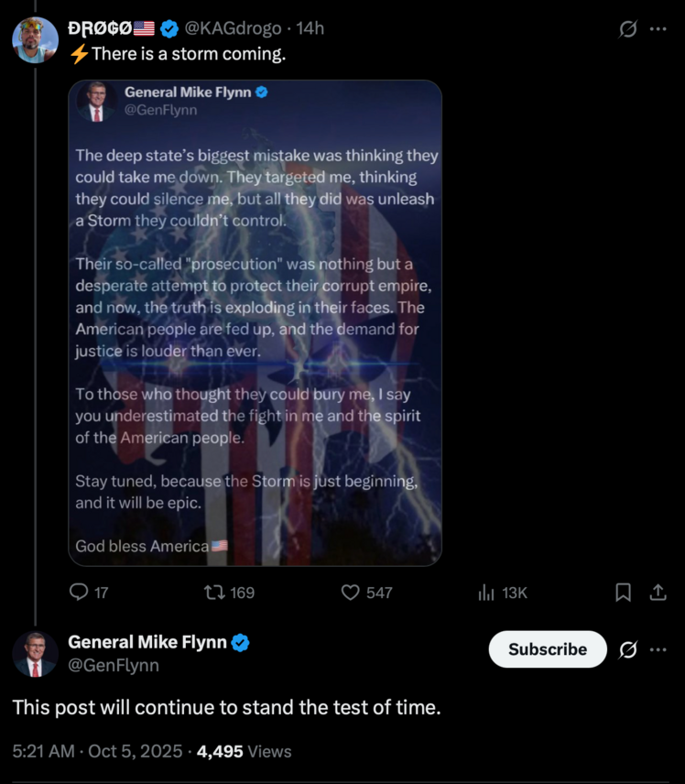Open more options for DROGO post
The image size is (685, 784).
658,28
